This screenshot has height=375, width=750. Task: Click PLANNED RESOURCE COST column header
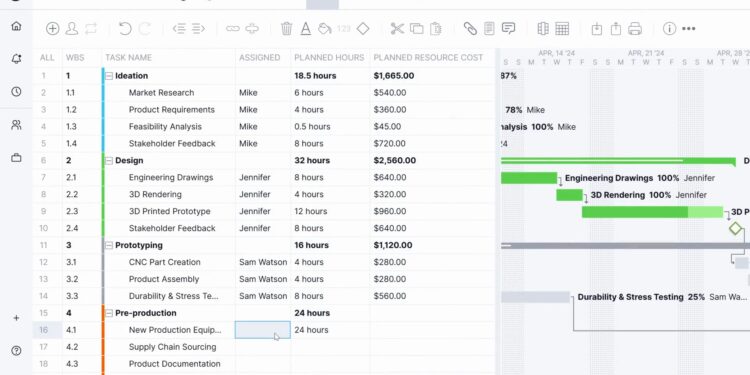[x=428, y=57]
